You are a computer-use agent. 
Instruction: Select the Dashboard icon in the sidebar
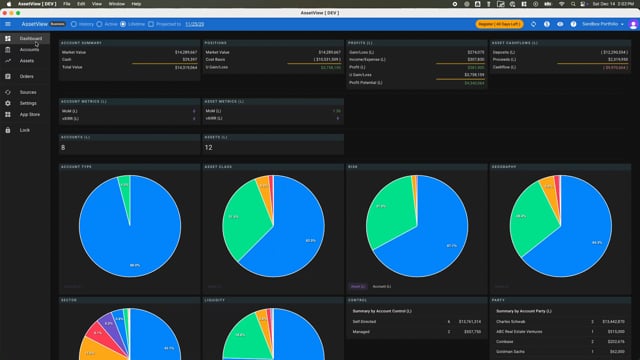click(x=8, y=38)
